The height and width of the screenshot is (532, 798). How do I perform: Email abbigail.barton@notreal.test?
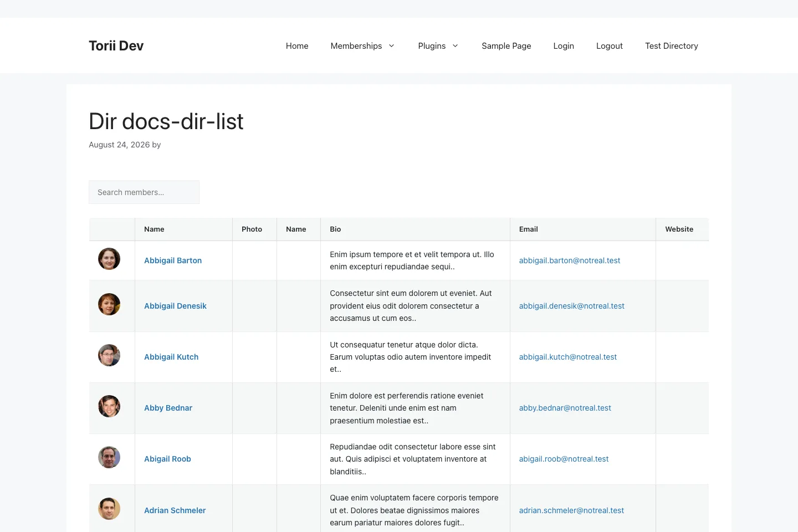pos(570,260)
